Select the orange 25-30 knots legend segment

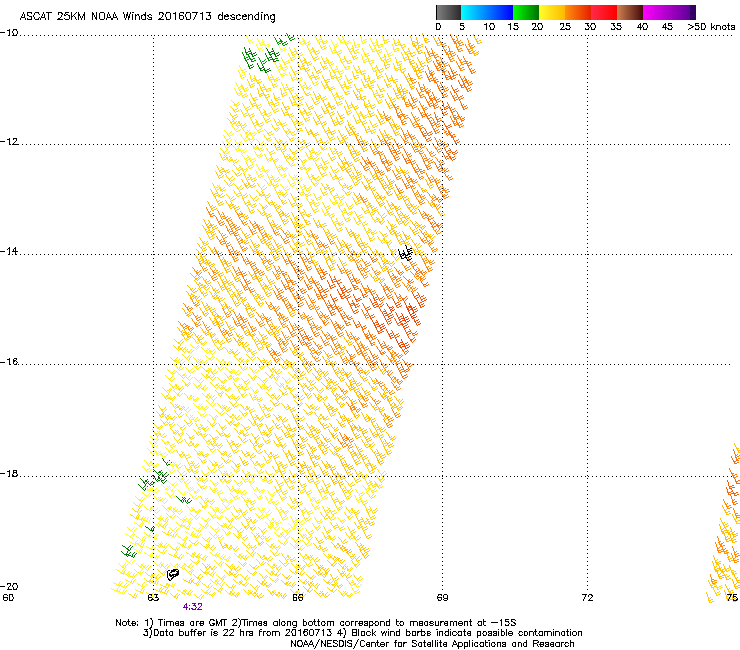coord(578,12)
